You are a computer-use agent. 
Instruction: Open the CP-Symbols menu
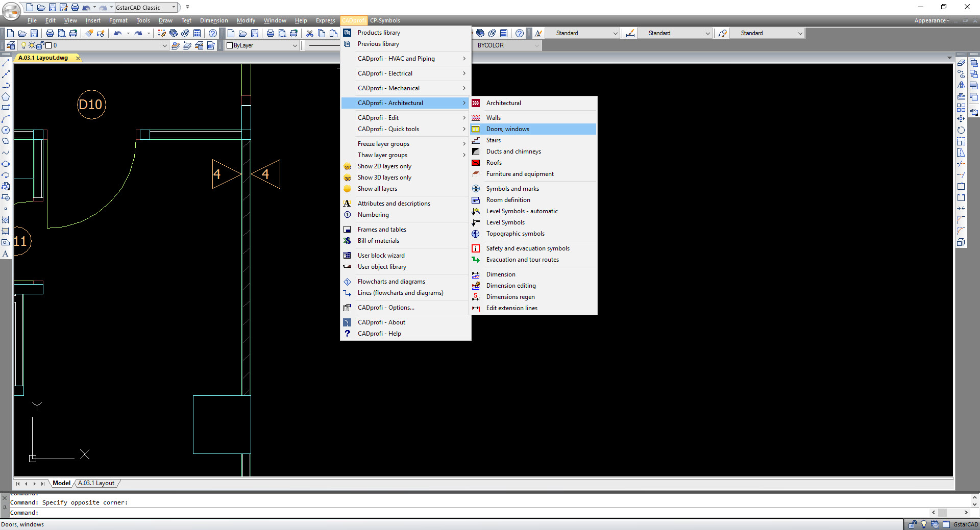click(385, 20)
